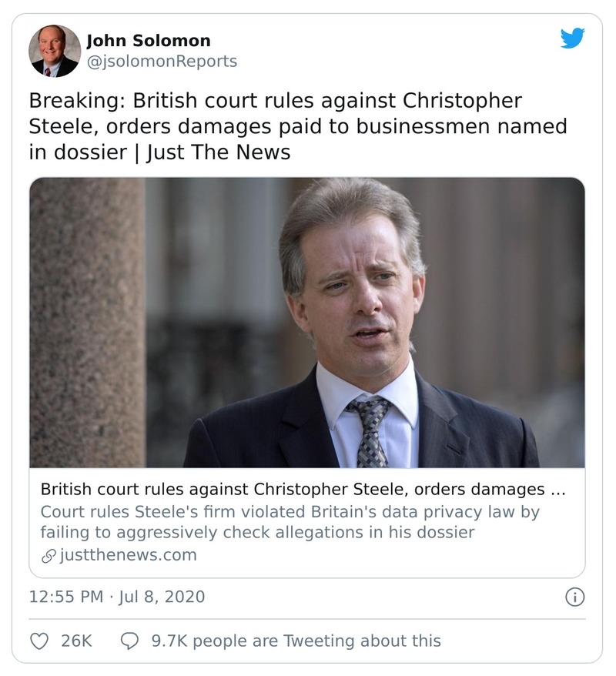Click the chain link icon beside justthenews.com
Viewport: 616px width, 676px height.
[x=48, y=555]
